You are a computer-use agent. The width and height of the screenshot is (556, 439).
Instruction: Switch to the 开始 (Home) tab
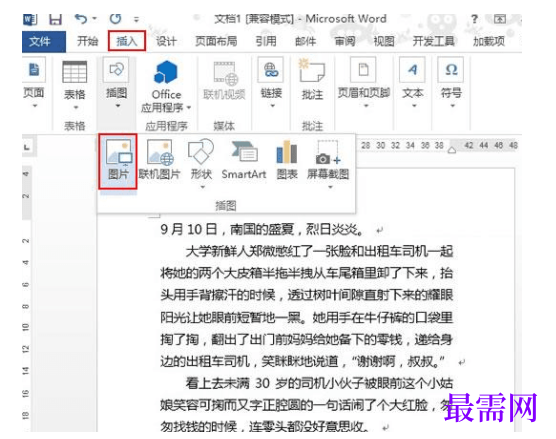tap(88, 41)
